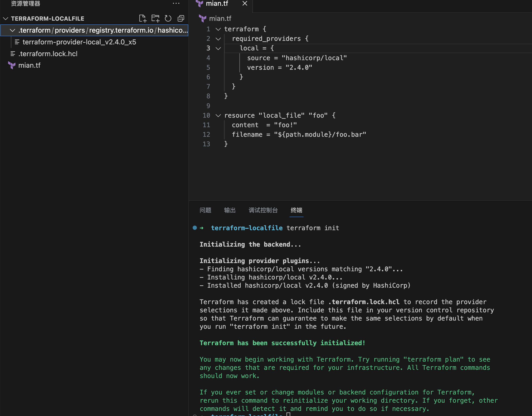This screenshot has height=416, width=532.
Task: Open .terraform.lock.hcl from the explorer
Action: (x=48, y=54)
